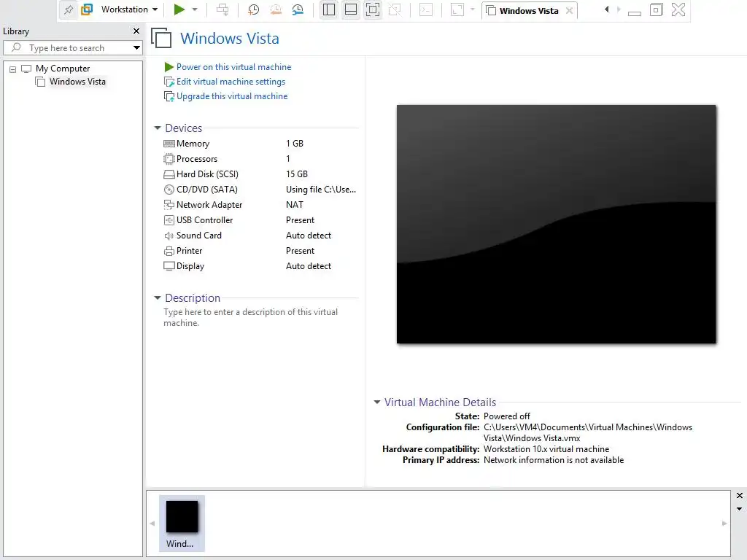
Task: Collapse the Description section
Action: [x=158, y=297]
